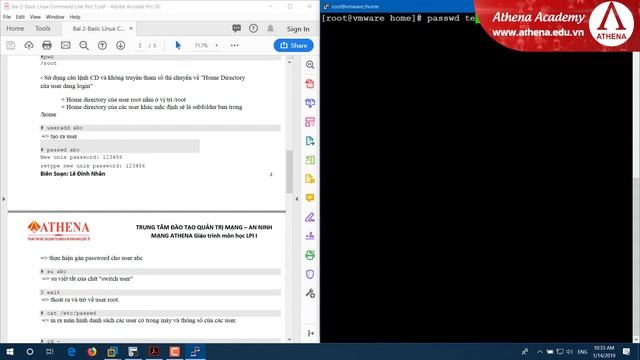This screenshot has width=640, height=360.
Task: Collapse the right-hand pane splitter arrow
Action: coord(297,199)
